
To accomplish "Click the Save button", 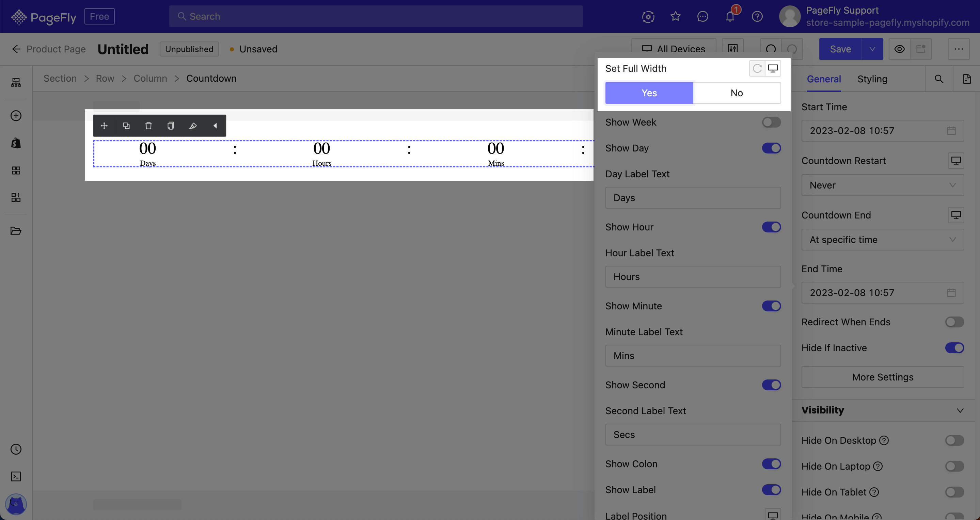I will click(x=840, y=49).
